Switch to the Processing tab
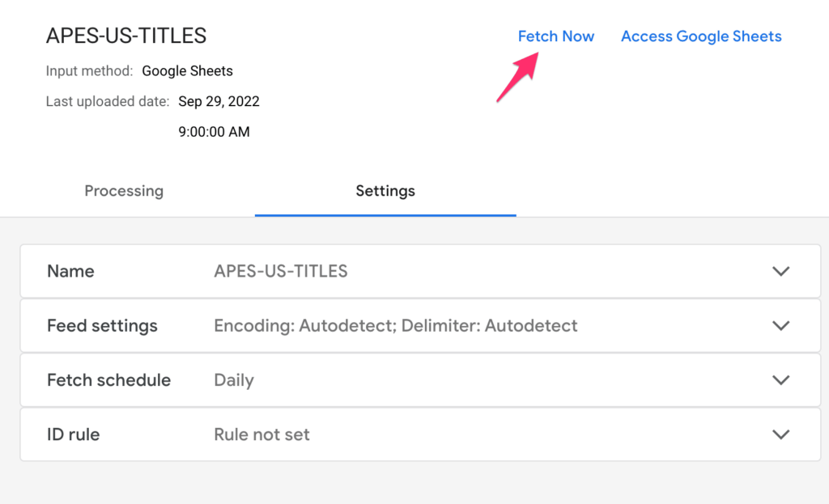The image size is (829, 504). point(124,191)
